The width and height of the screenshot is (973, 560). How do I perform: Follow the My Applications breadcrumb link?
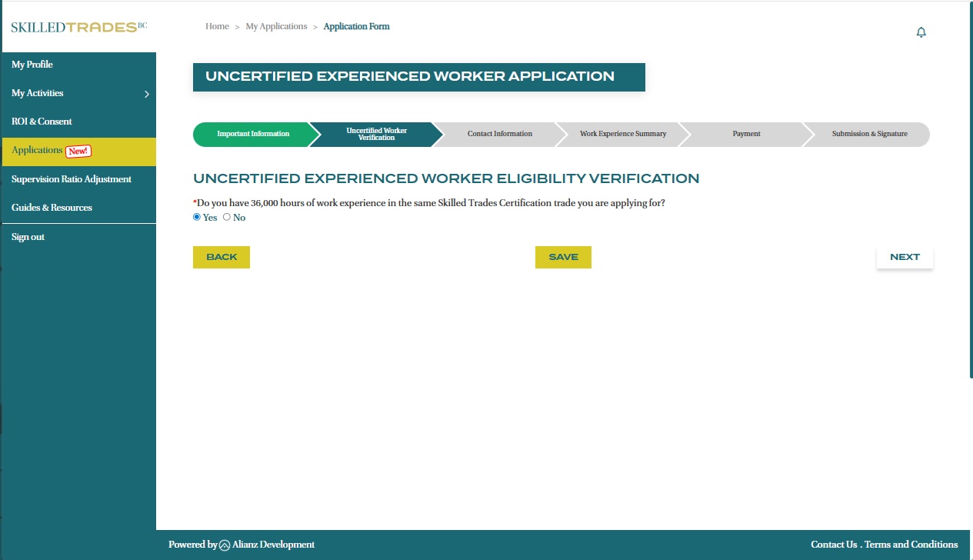pos(276,27)
